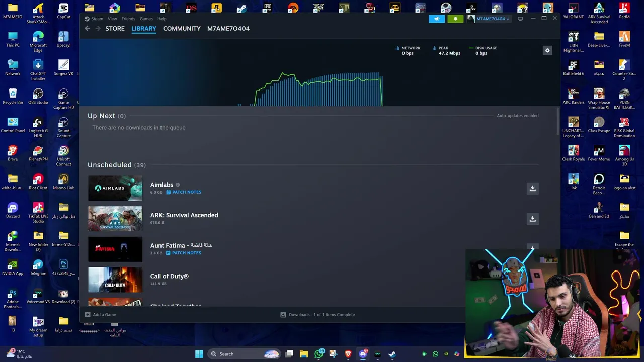Download Aimlabs with its download button
Screen dimensions: 644x362
tap(532, 188)
